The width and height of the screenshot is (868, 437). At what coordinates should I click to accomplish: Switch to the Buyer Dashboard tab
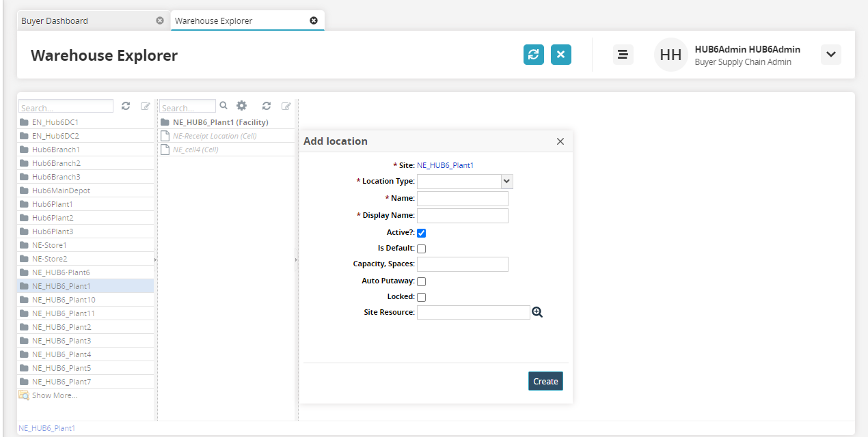(x=55, y=20)
